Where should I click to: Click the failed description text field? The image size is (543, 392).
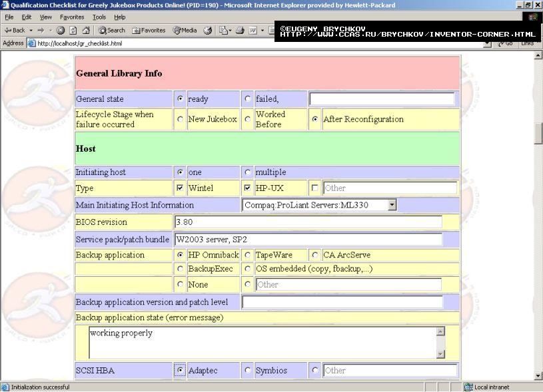382,99
